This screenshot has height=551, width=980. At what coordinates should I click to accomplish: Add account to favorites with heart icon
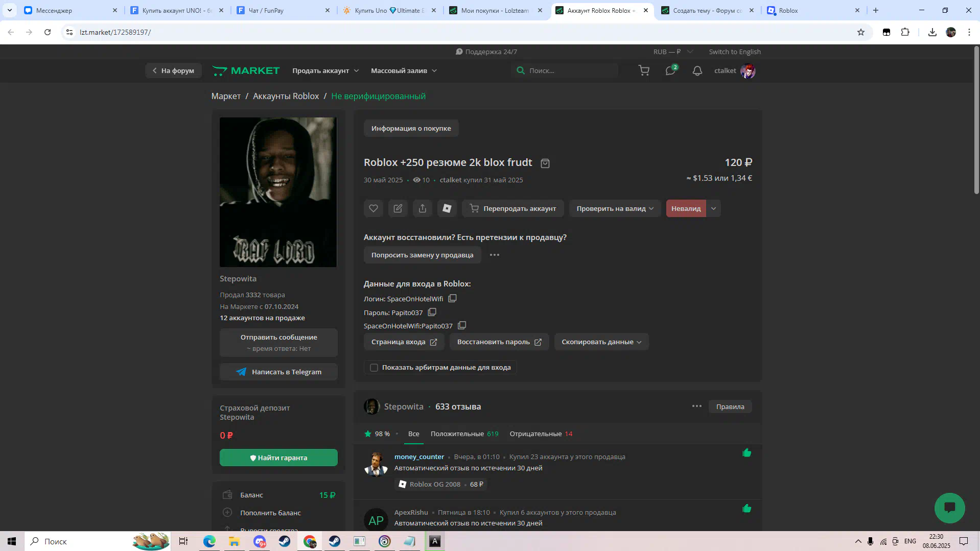[x=374, y=208]
